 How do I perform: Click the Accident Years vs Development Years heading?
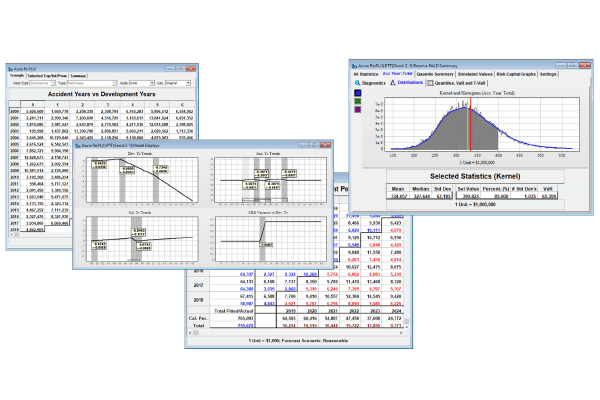(x=101, y=94)
